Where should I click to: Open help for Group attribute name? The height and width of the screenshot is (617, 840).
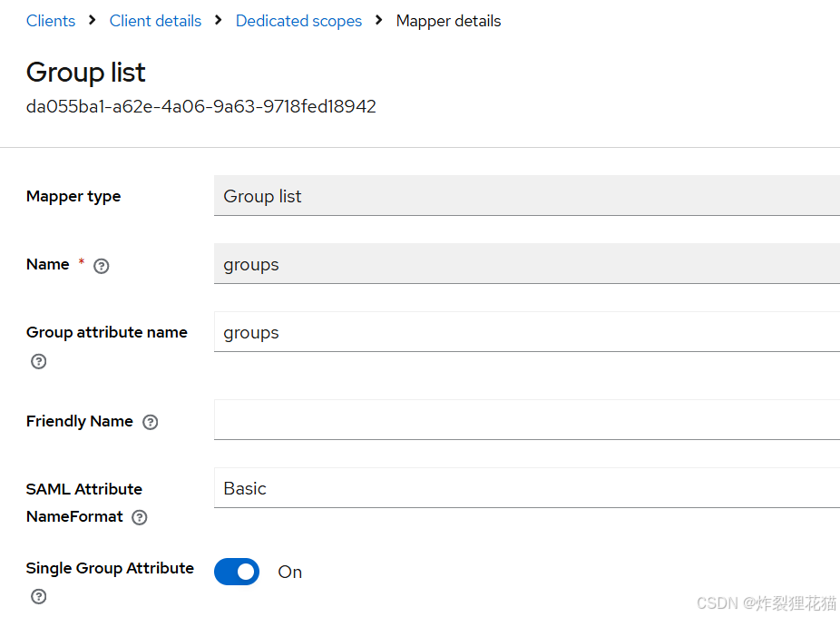(x=39, y=361)
